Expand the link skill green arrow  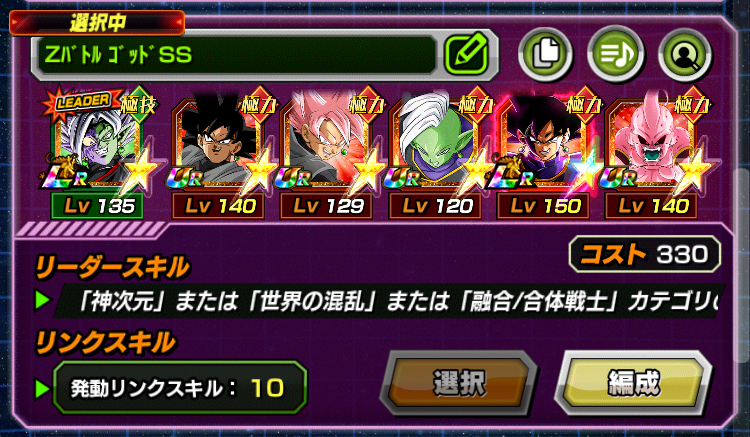[x=43, y=388]
